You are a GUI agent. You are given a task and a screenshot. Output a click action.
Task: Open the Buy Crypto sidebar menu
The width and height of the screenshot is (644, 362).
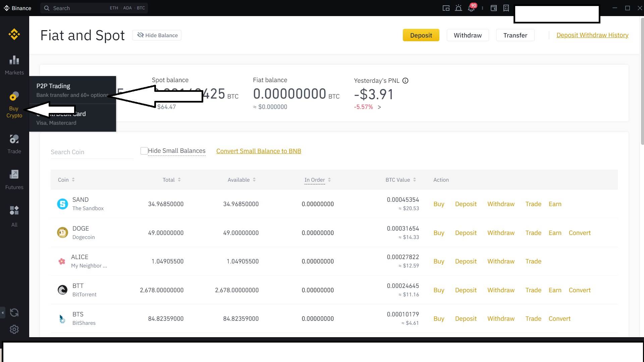click(14, 105)
